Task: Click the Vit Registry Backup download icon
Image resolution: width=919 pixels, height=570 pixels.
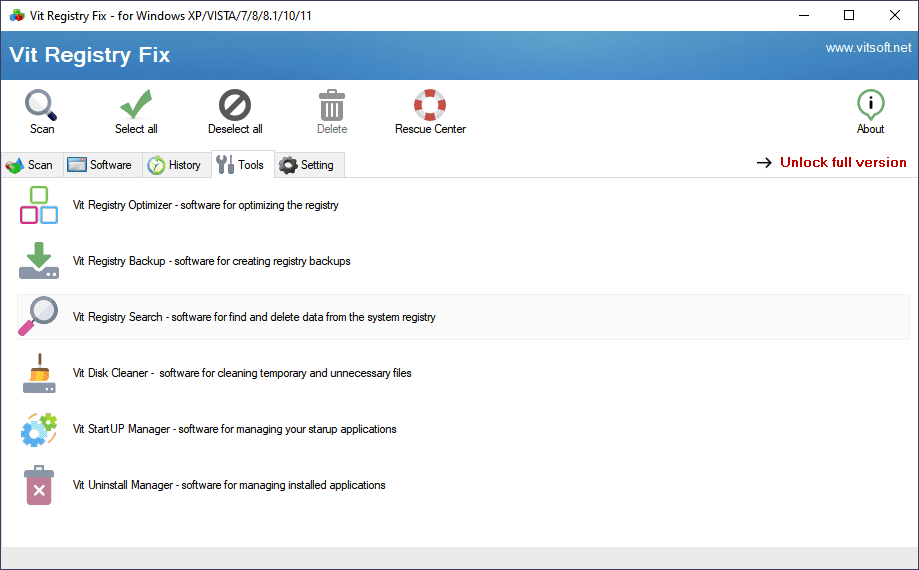Action: point(39,261)
